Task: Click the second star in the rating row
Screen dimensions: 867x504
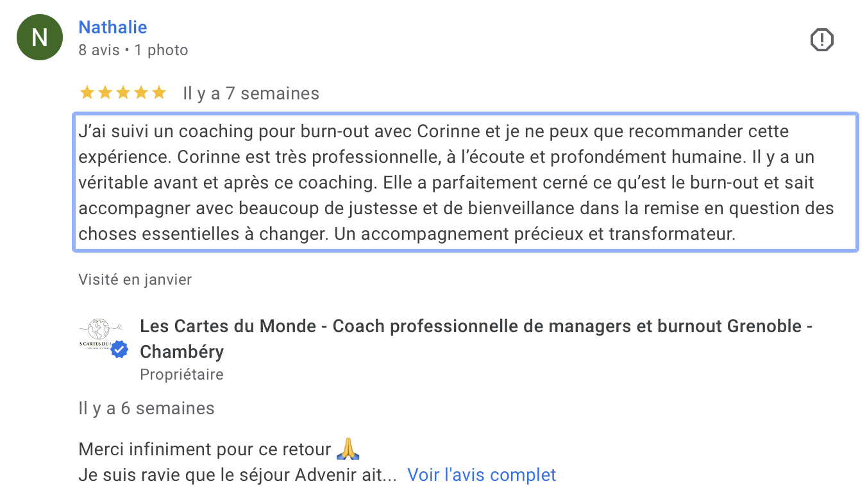Action: (x=105, y=92)
